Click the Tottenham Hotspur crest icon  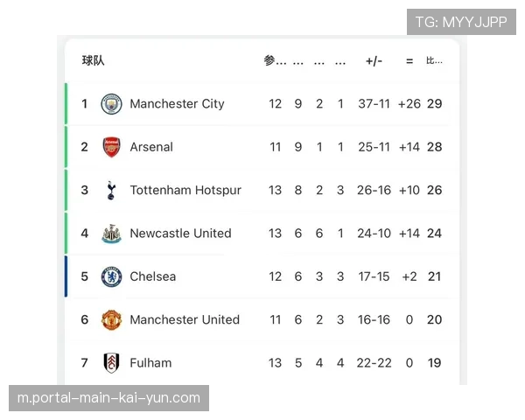pyautogui.click(x=111, y=190)
